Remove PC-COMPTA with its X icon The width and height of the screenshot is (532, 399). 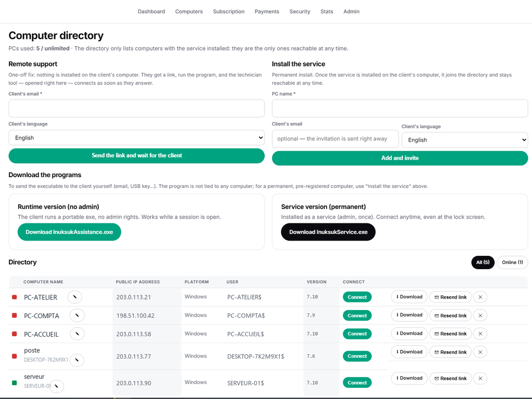(x=480, y=315)
